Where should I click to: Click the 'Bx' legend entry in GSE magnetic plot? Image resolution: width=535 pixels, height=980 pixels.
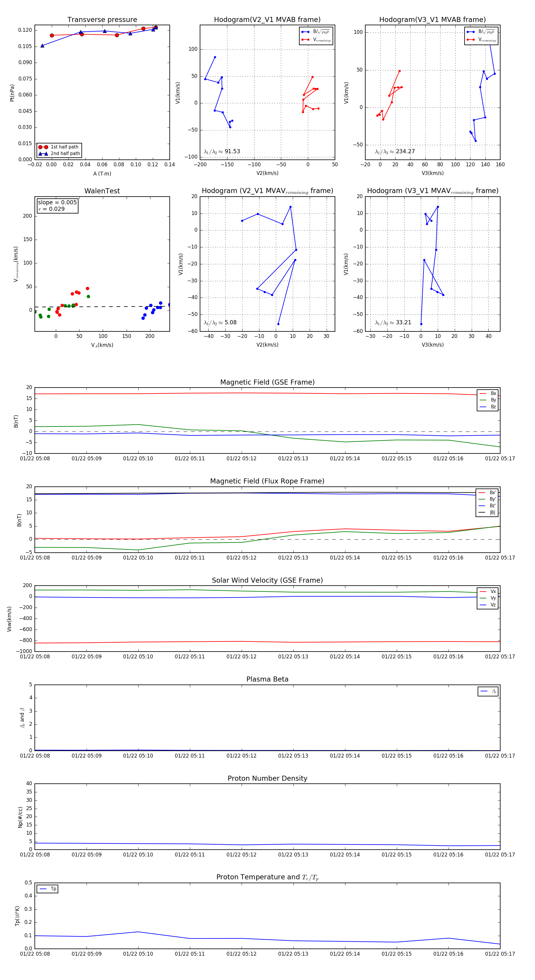(x=488, y=393)
